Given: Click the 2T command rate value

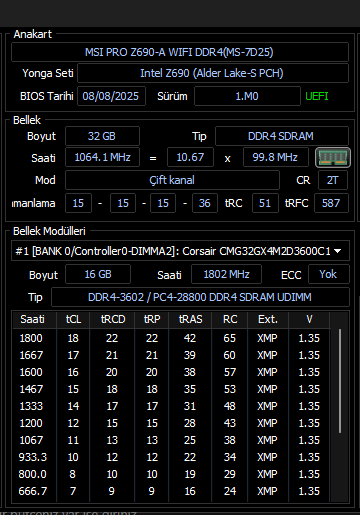Looking at the screenshot, I should [x=333, y=180].
